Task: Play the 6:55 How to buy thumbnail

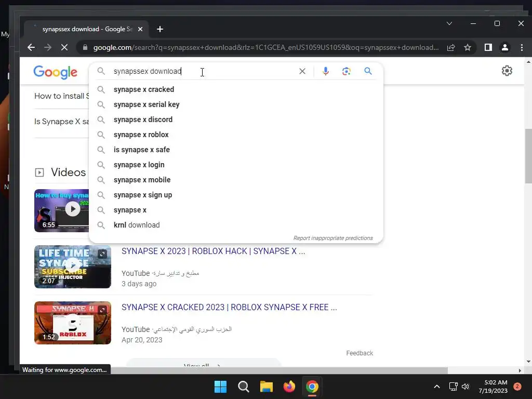Action: pyautogui.click(x=61, y=211)
